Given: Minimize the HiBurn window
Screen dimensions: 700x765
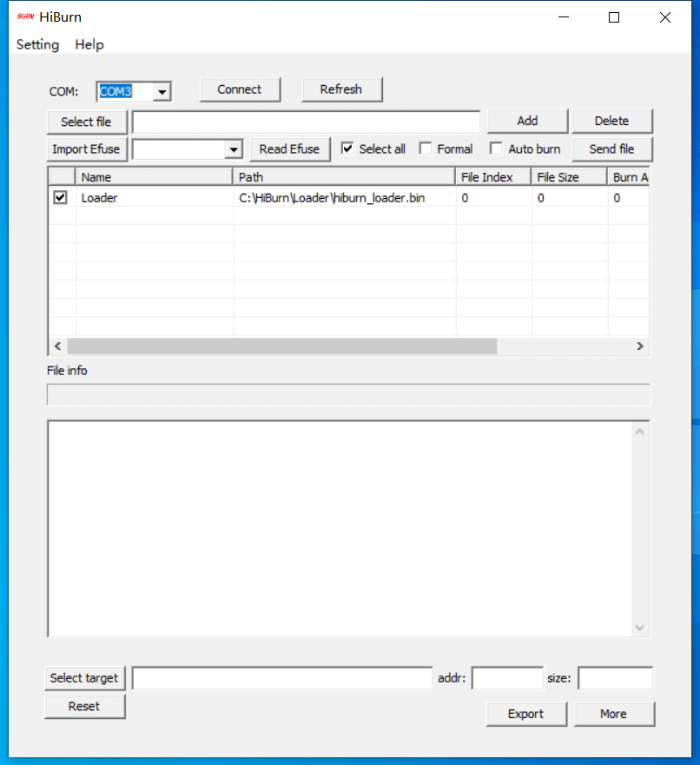Looking at the screenshot, I should (564, 17).
